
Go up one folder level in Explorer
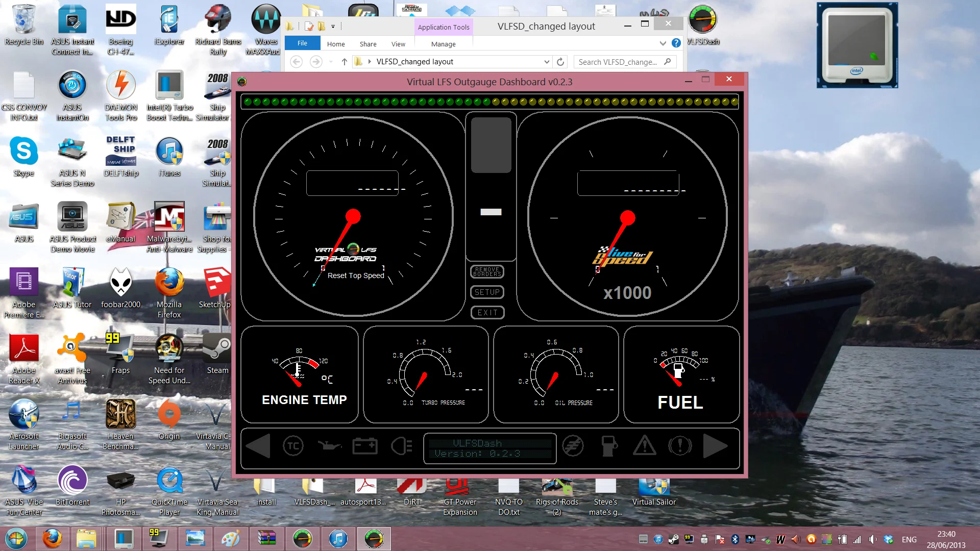click(x=345, y=62)
